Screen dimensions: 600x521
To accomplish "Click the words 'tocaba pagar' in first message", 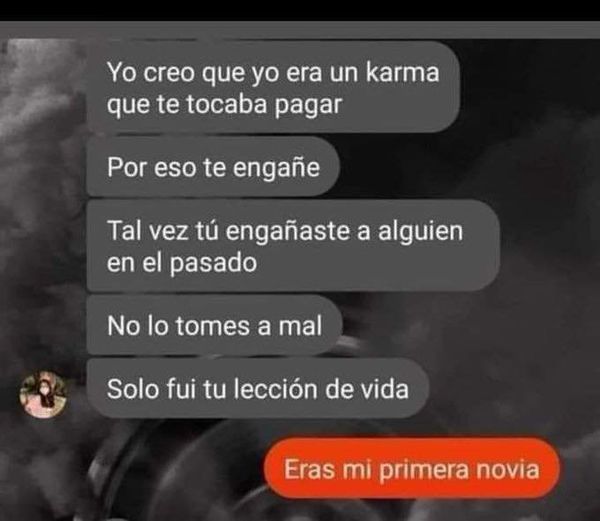I will coord(264,105).
